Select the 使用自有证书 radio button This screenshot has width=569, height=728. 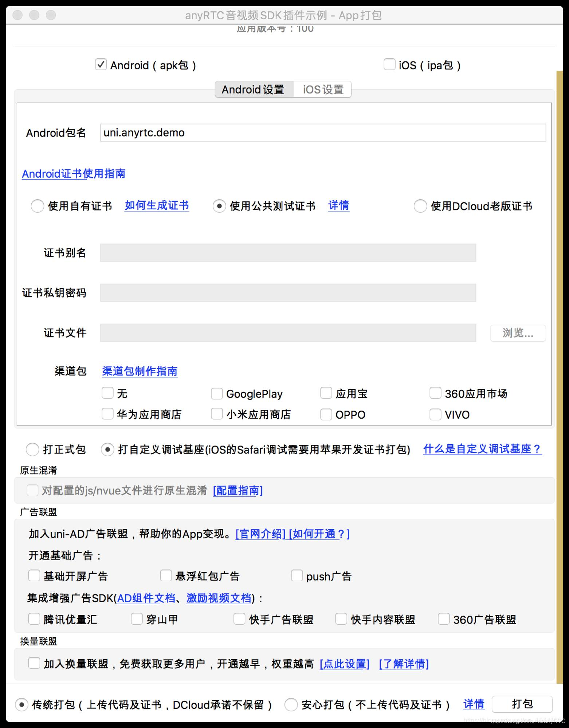point(37,206)
